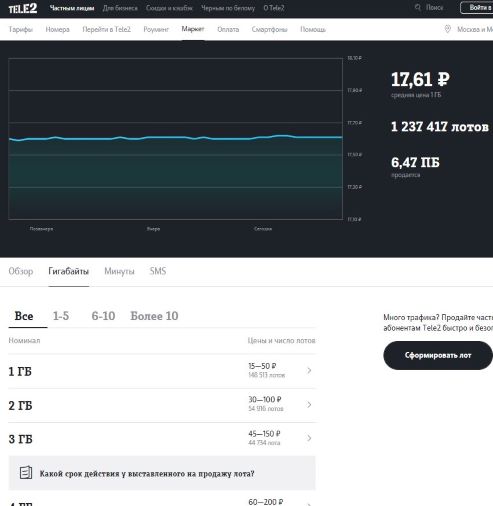Click the search magnifier icon
Viewport: 493px width, 506px height.
418,7
